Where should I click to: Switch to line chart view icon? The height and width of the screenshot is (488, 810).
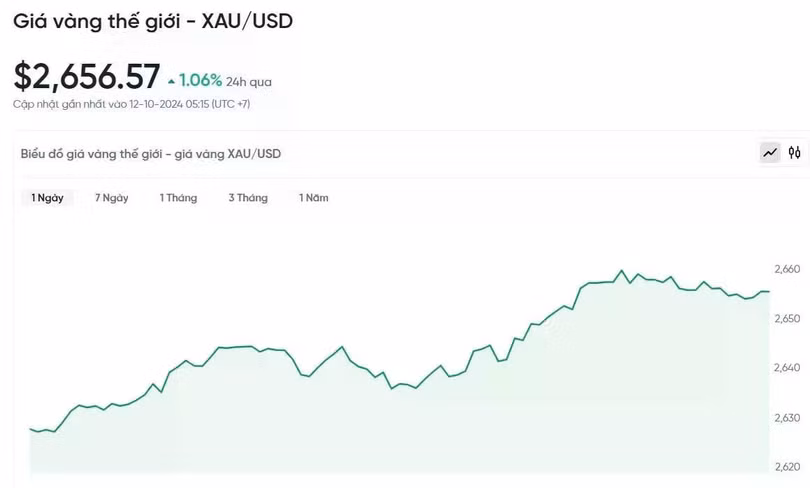pos(770,153)
